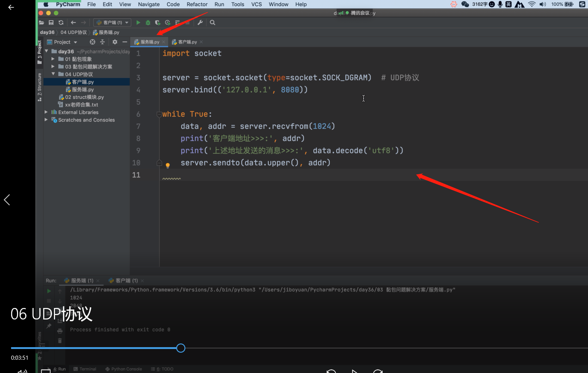The image size is (588, 373).
Task: Open Search Everywhere magnifier icon
Action: click(x=212, y=23)
